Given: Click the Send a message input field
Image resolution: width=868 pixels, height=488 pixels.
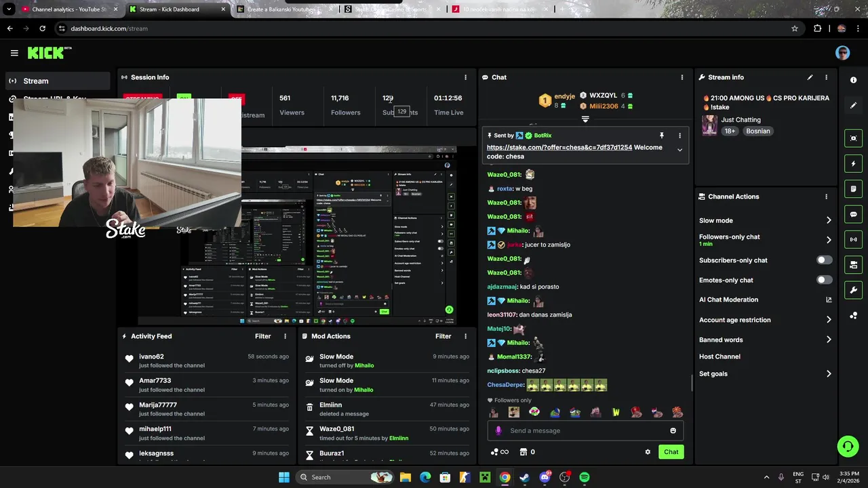Looking at the screenshot, I should (x=587, y=430).
